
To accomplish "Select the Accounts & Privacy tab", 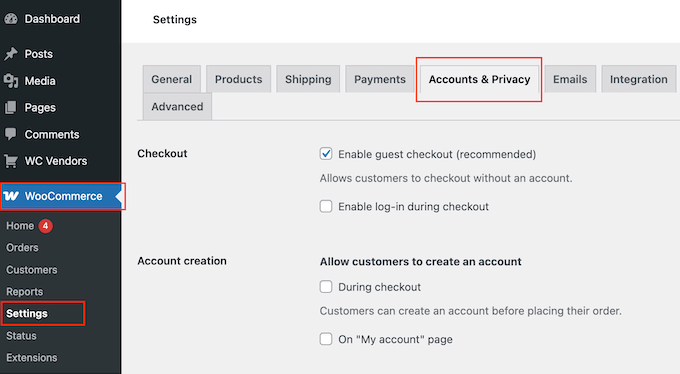I will [479, 79].
